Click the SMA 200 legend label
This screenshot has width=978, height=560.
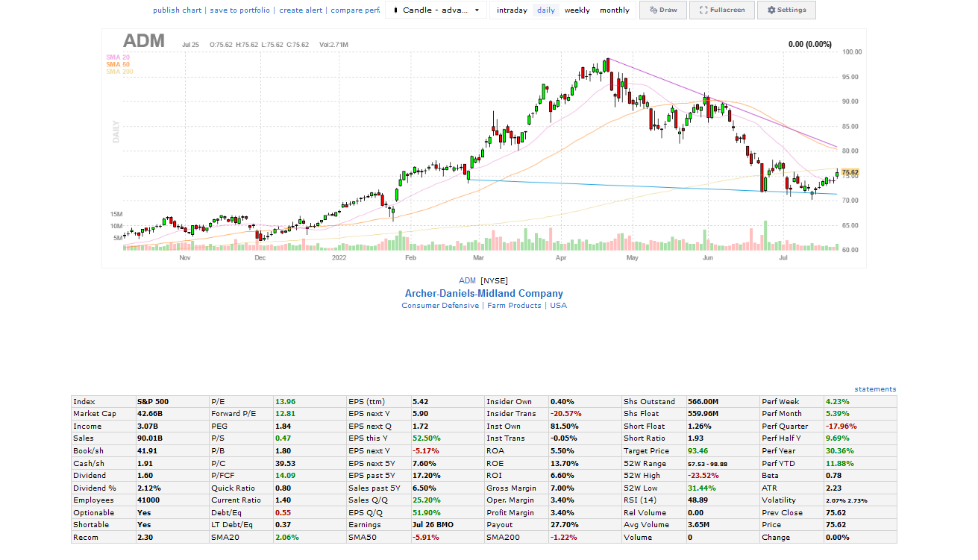(119, 72)
